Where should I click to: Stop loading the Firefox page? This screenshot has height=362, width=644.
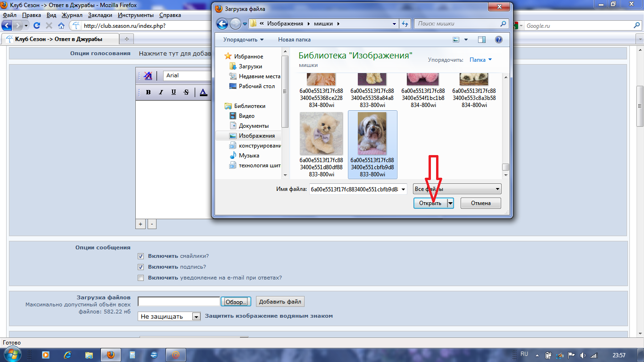49,25
